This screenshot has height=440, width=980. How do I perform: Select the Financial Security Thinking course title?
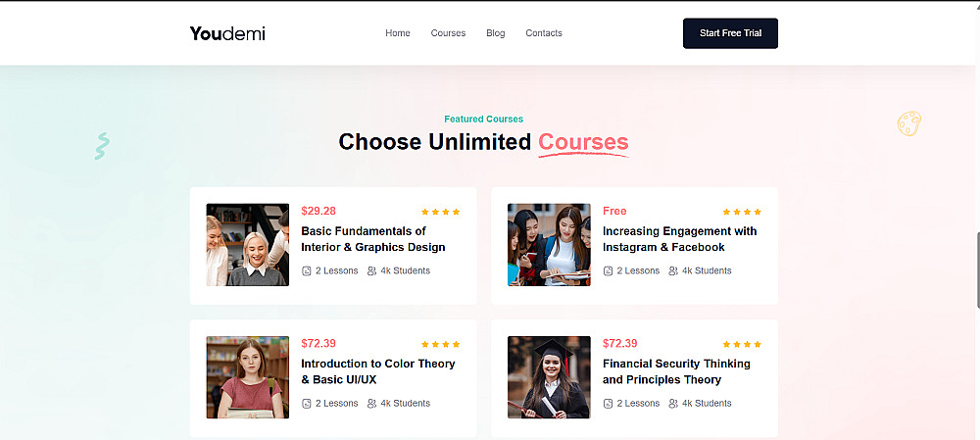coord(676,371)
